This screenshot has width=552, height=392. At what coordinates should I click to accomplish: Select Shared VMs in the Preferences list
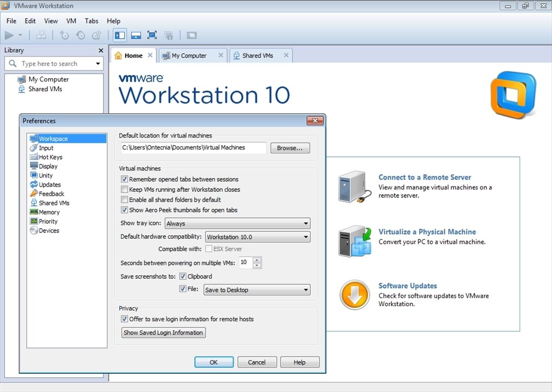[x=50, y=203]
